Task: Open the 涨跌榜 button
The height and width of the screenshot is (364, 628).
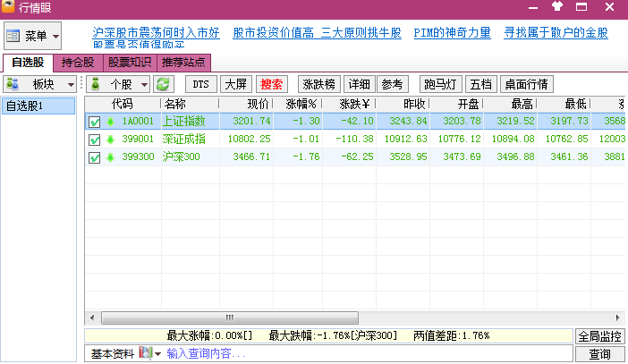Action: pos(319,84)
